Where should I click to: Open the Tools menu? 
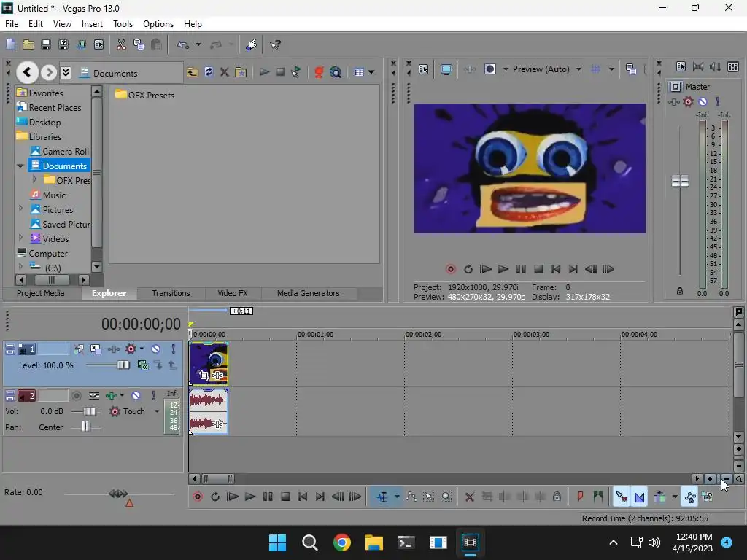(123, 24)
